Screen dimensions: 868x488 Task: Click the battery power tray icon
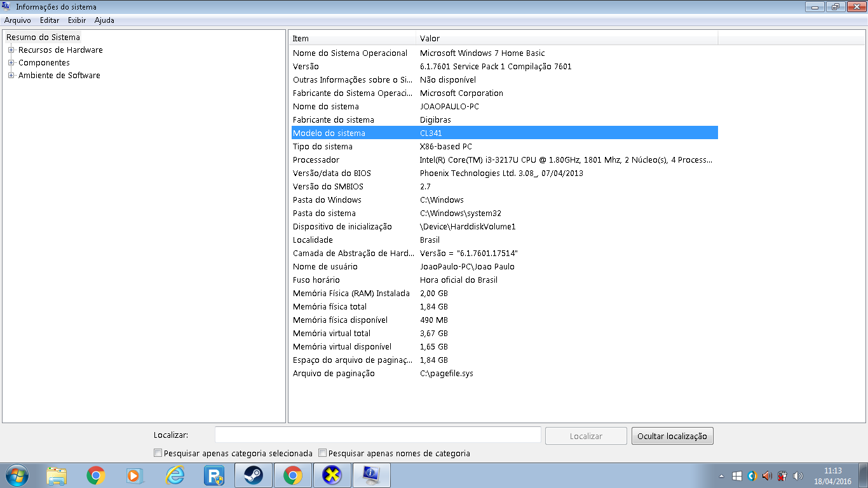pyautogui.click(x=783, y=475)
